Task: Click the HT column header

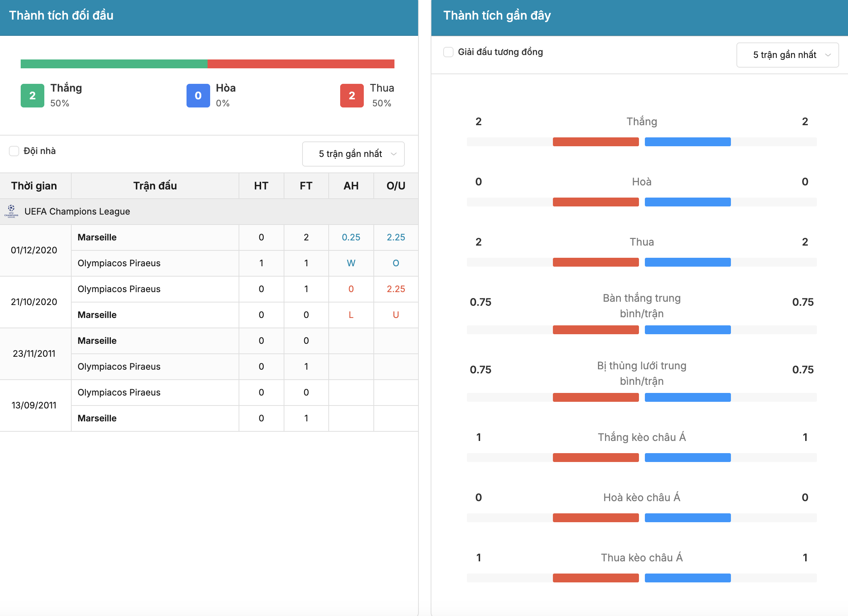Action: pyautogui.click(x=261, y=186)
